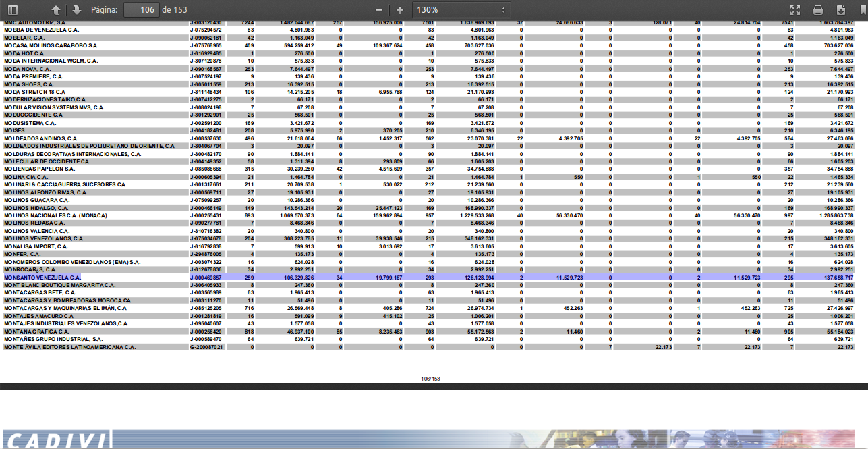Download the PDF file

(x=840, y=10)
